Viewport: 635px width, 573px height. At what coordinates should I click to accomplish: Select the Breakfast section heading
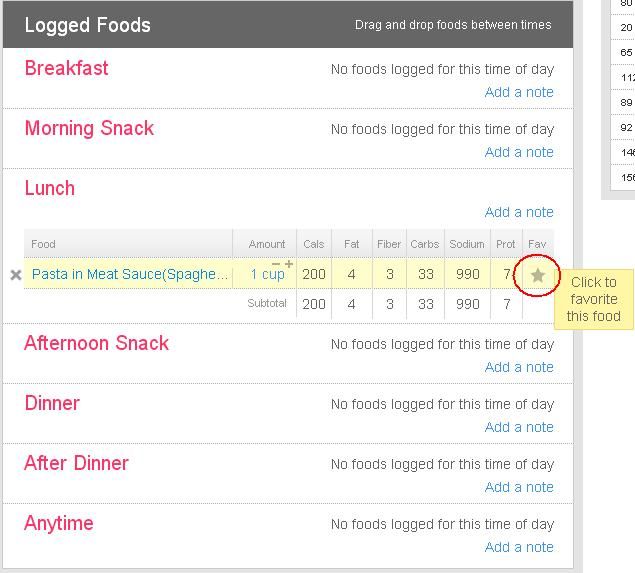pyautogui.click(x=66, y=68)
